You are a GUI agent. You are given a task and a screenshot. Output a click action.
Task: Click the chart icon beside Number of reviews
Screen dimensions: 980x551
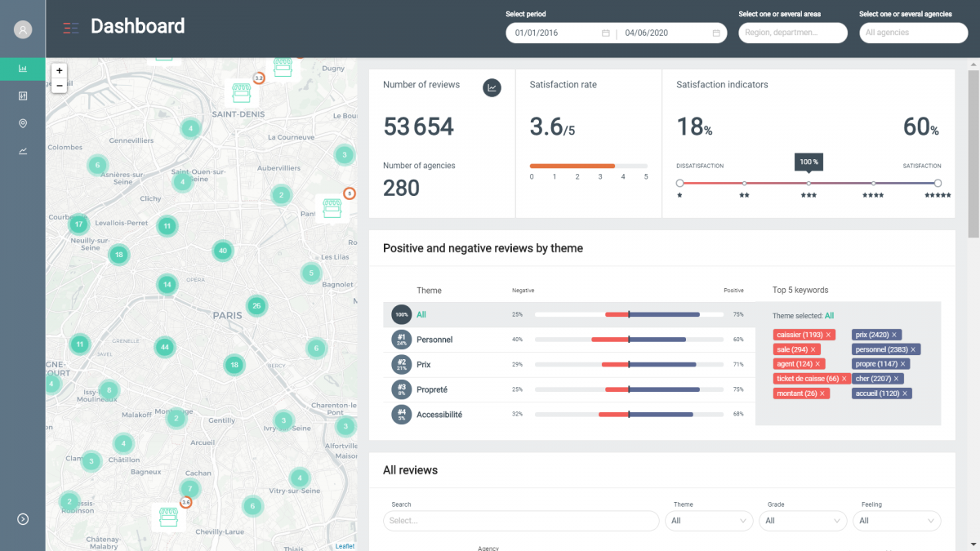coord(492,87)
